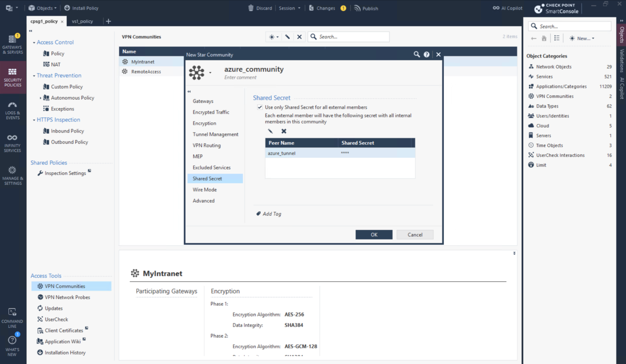The image size is (626, 364).
Task: Open Infinity Services panel
Action: coord(12,143)
